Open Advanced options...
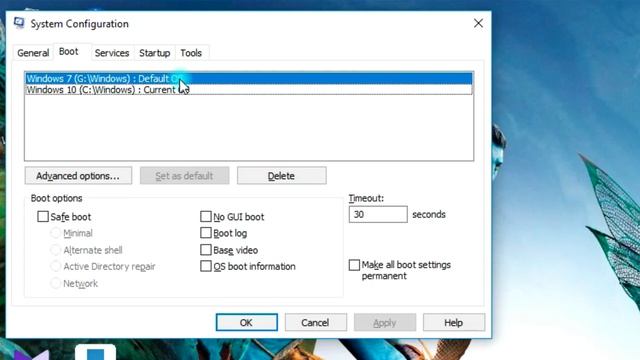 (78, 176)
